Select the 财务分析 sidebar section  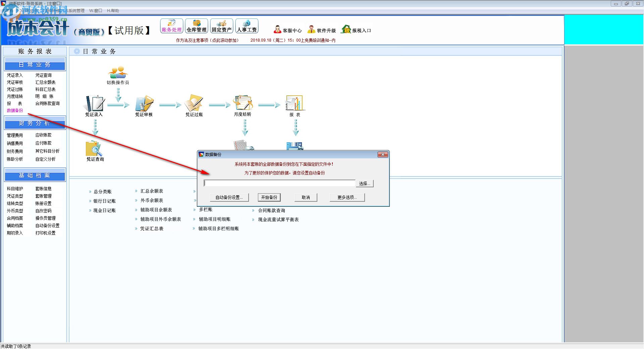coord(35,123)
